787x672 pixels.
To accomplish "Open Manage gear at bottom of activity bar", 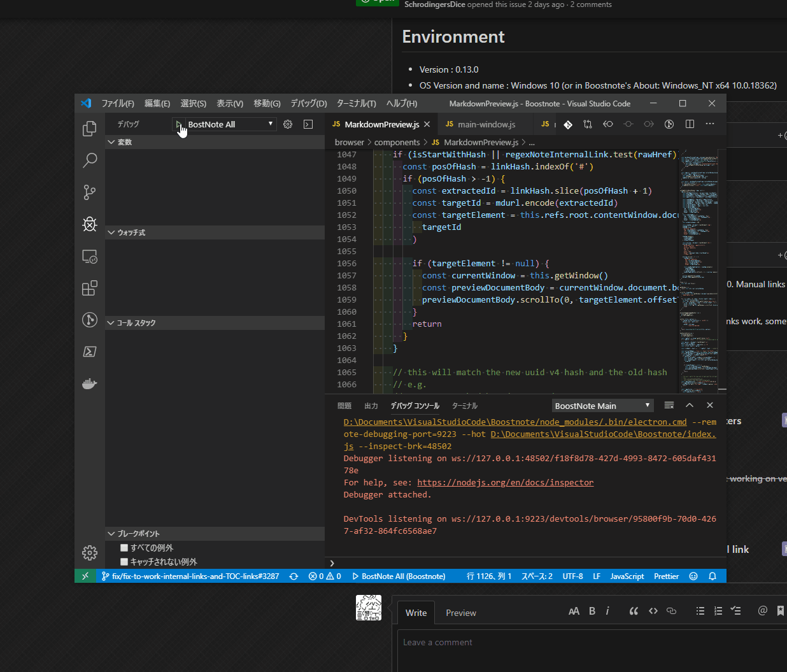I will point(90,553).
